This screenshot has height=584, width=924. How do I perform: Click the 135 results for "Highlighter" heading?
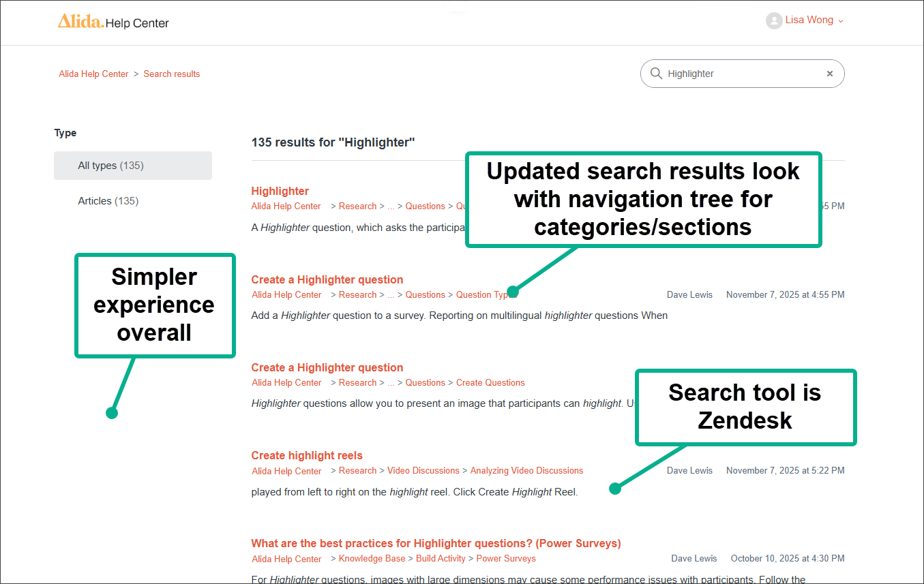(x=333, y=142)
